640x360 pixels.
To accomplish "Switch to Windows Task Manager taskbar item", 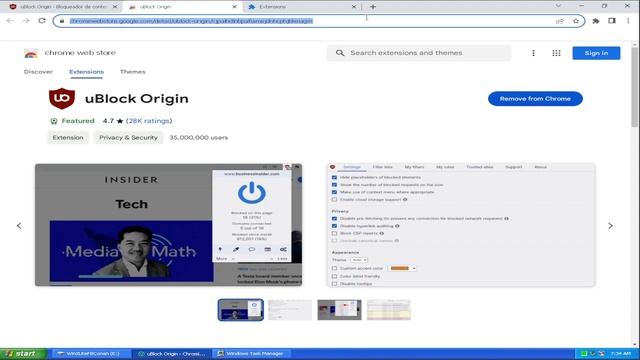I will [x=251, y=354].
